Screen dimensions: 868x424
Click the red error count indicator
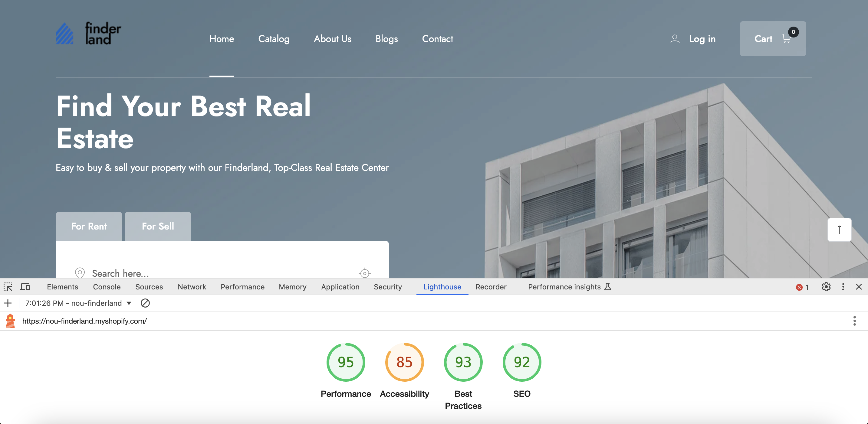coord(802,287)
